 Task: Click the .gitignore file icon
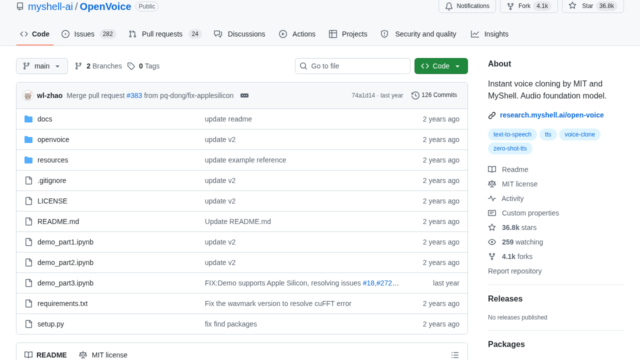28,180
